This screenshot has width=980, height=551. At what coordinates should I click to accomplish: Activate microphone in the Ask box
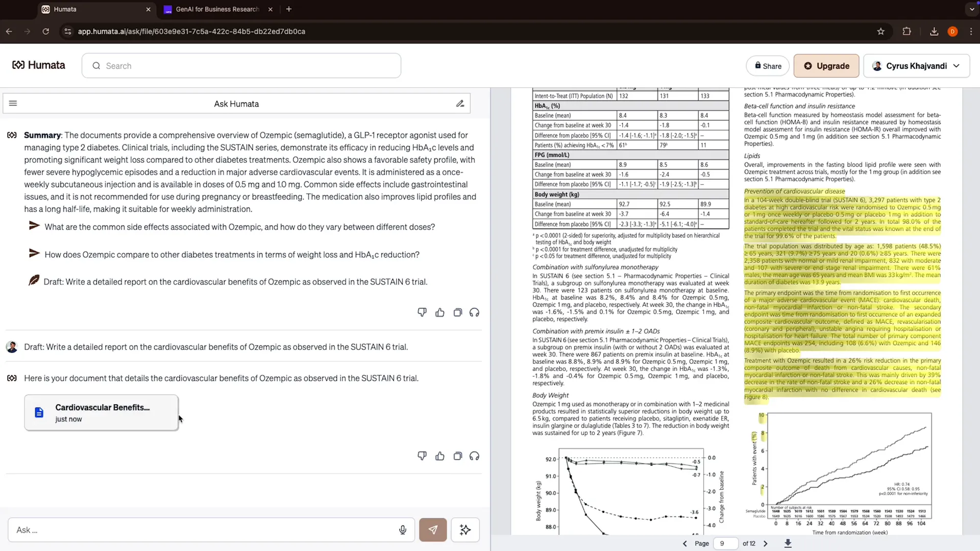click(x=403, y=530)
